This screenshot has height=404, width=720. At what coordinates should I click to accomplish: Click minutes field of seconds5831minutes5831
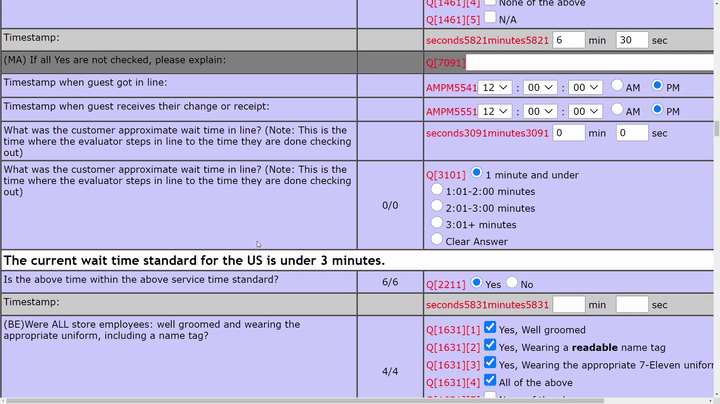tap(568, 304)
